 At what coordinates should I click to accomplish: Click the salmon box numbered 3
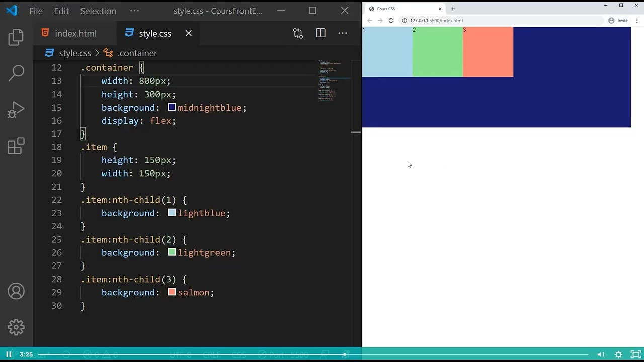click(x=488, y=52)
